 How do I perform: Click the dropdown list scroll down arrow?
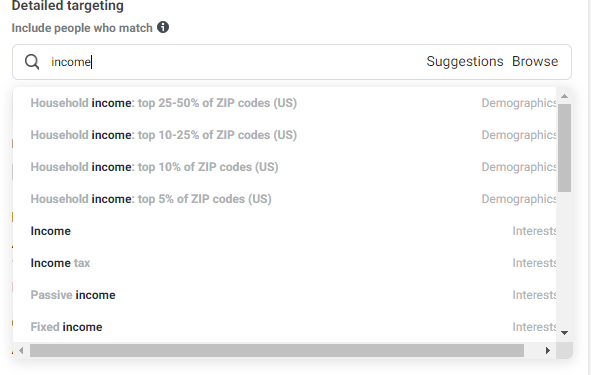click(564, 333)
